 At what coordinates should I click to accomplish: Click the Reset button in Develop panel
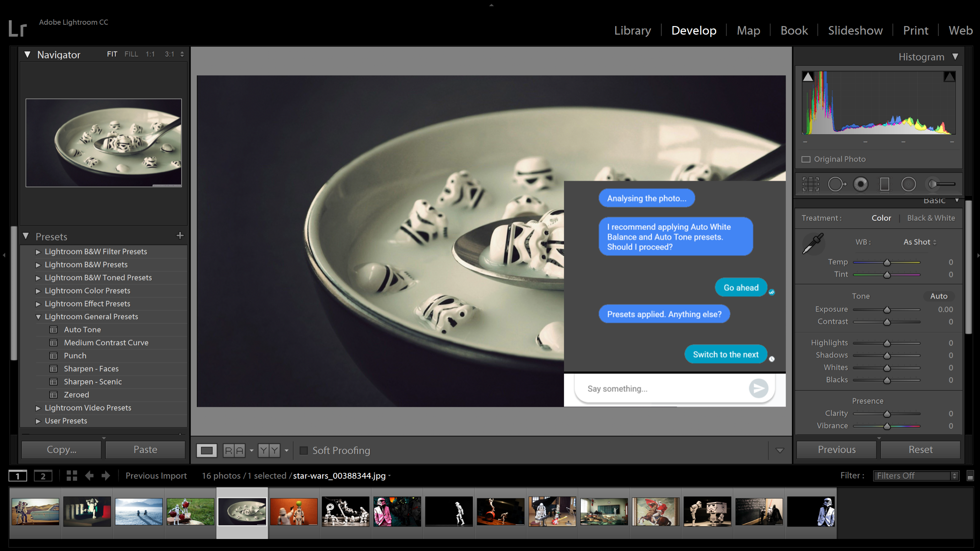pyautogui.click(x=920, y=449)
